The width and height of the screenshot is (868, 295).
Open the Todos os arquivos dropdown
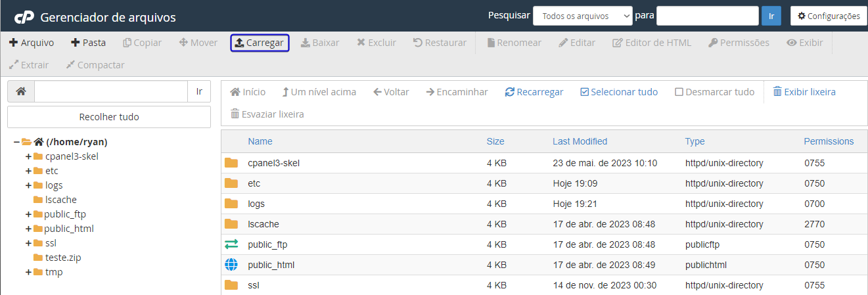pos(583,16)
